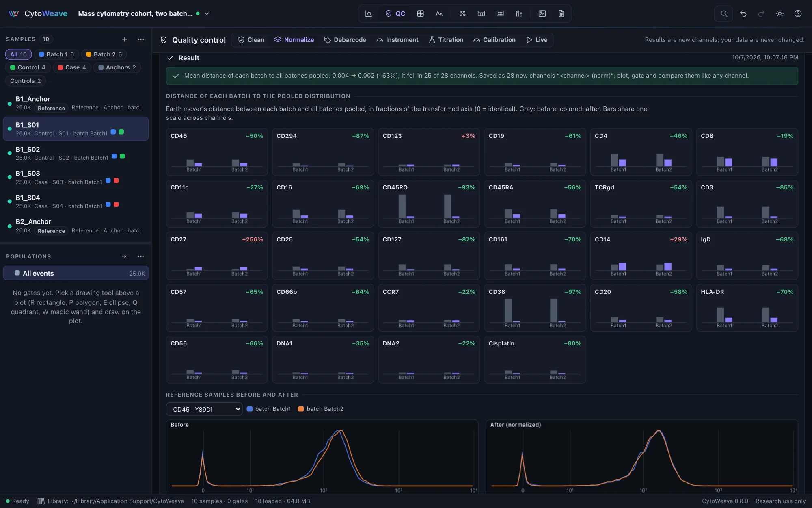The width and height of the screenshot is (812, 508).
Task: Click the batch Batch1 blue legend swatch
Action: click(x=250, y=409)
